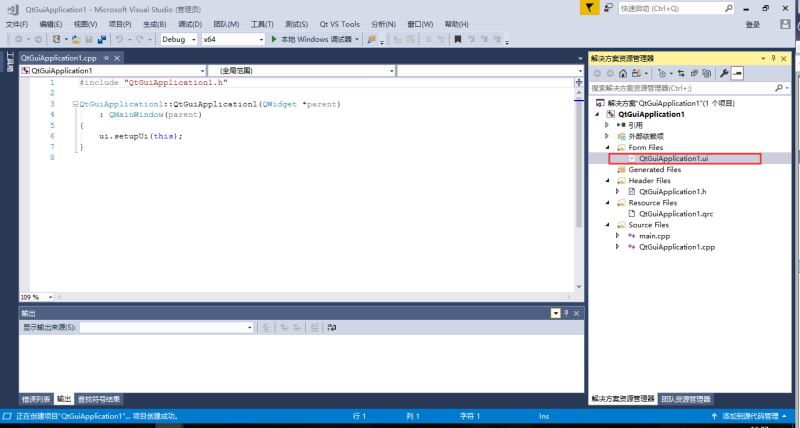Select QtGuiApplication1.ui in Form Files
This screenshot has height=428, width=800.
point(673,158)
